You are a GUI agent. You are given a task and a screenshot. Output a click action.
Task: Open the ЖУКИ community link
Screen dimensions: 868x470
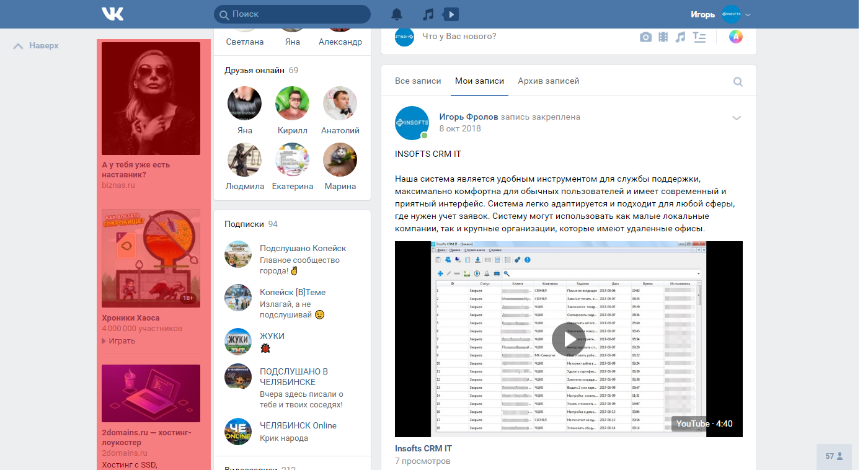pos(272,336)
